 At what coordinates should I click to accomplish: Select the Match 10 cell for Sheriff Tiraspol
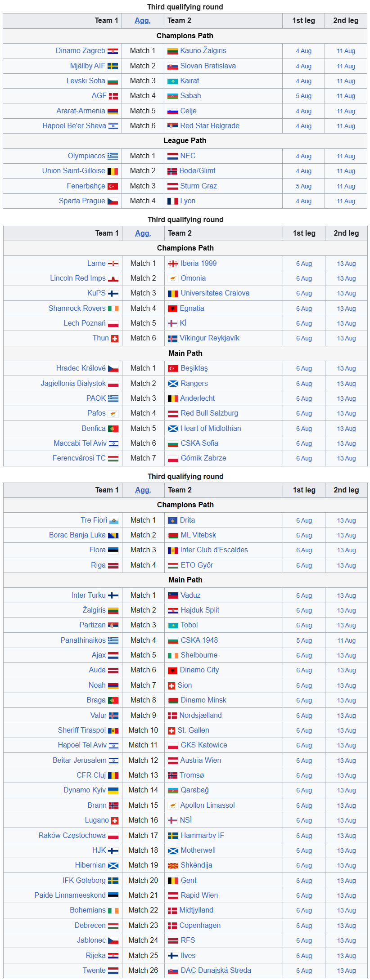tap(143, 730)
